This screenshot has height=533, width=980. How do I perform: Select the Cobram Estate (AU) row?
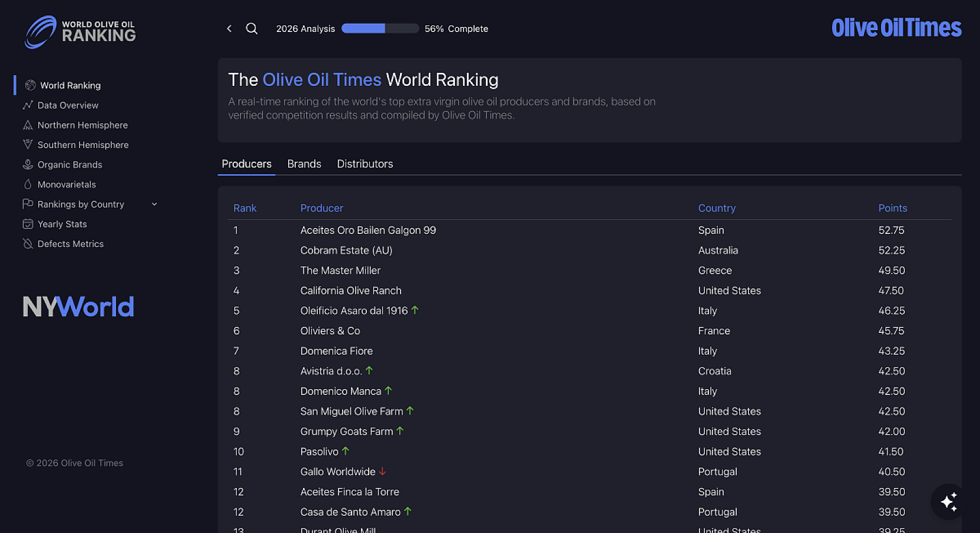coord(346,251)
